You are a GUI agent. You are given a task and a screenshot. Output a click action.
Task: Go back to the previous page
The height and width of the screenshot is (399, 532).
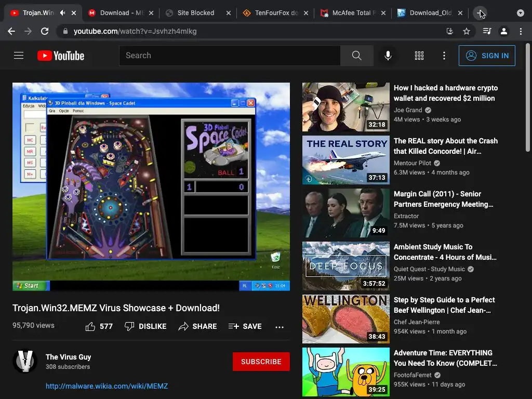[11, 31]
